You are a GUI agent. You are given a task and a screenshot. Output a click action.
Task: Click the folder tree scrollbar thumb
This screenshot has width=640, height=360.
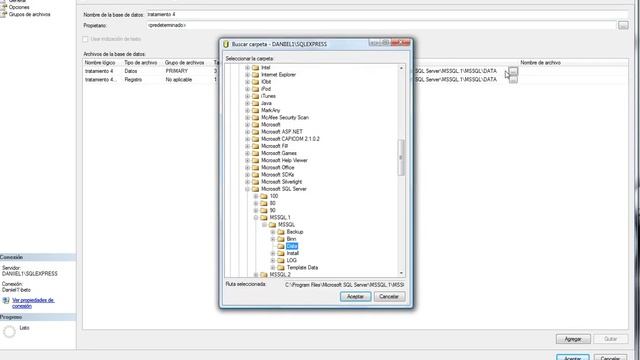(401, 158)
